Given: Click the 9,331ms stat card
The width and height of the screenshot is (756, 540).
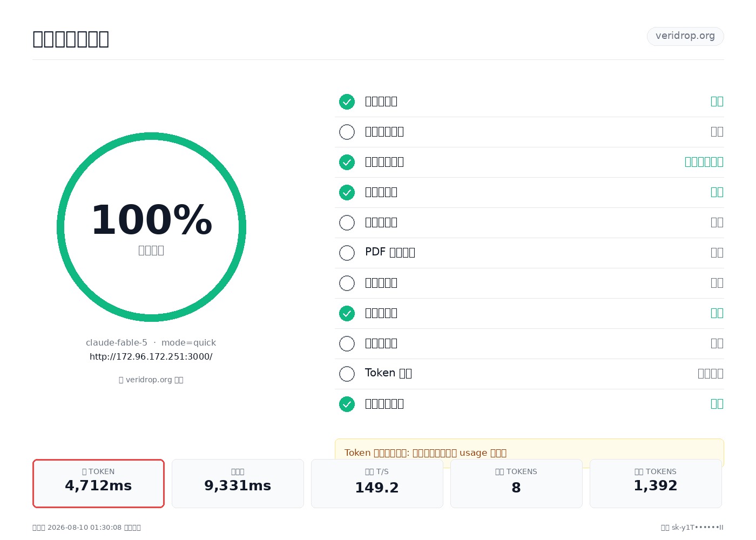Looking at the screenshot, I should pyautogui.click(x=238, y=483).
